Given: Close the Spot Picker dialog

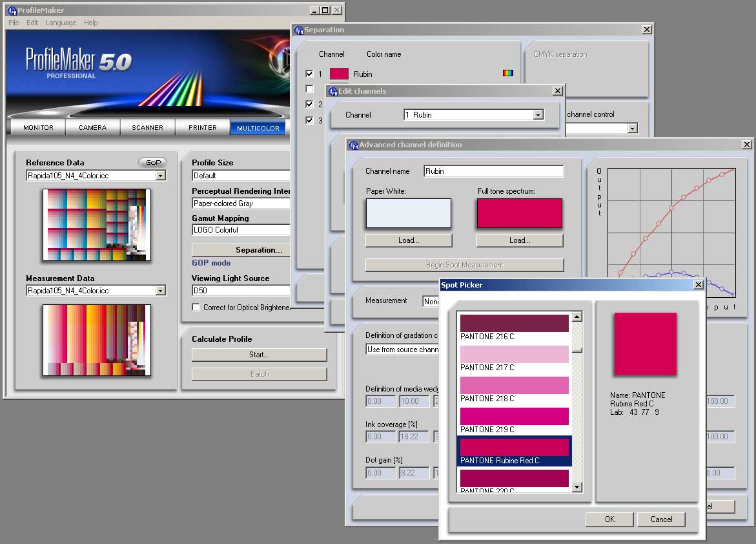Looking at the screenshot, I should click(698, 285).
